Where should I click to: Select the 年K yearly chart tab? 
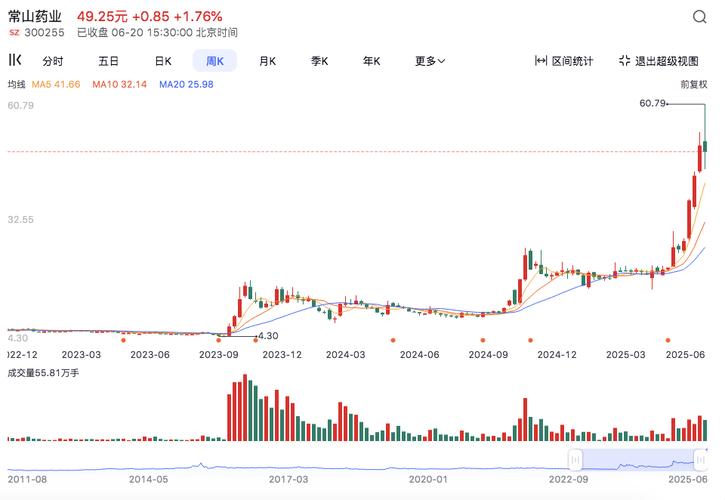(x=371, y=61)
